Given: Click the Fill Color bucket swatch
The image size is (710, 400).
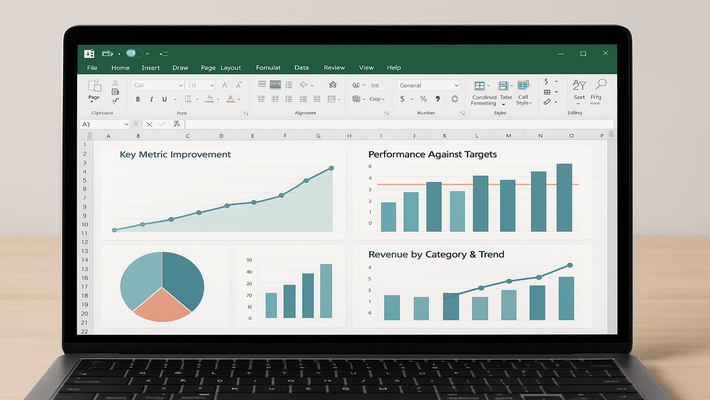Looking at the screenshot, I should pos(209,99).
